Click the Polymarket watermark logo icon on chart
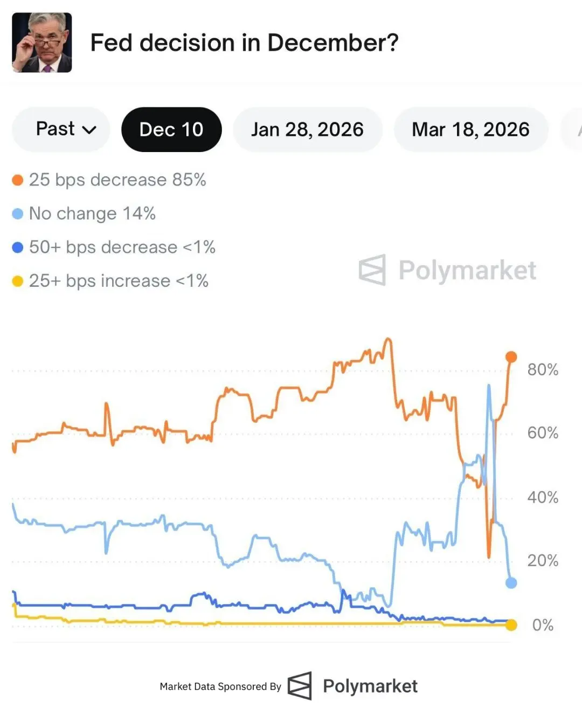Viewport: 582px width, 728px height. (372, 270)
